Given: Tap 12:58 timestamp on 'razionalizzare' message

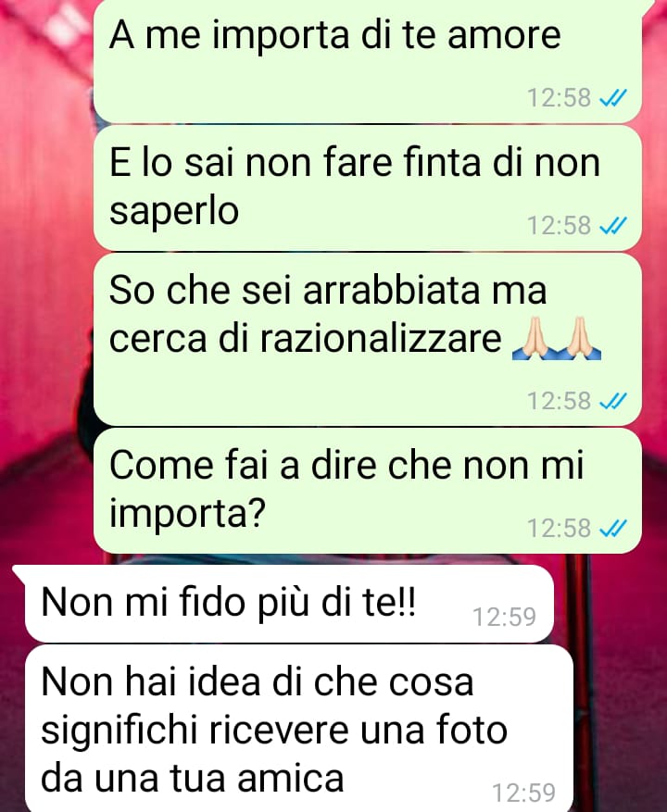Looking at the screenshot, I should (559, 401).
